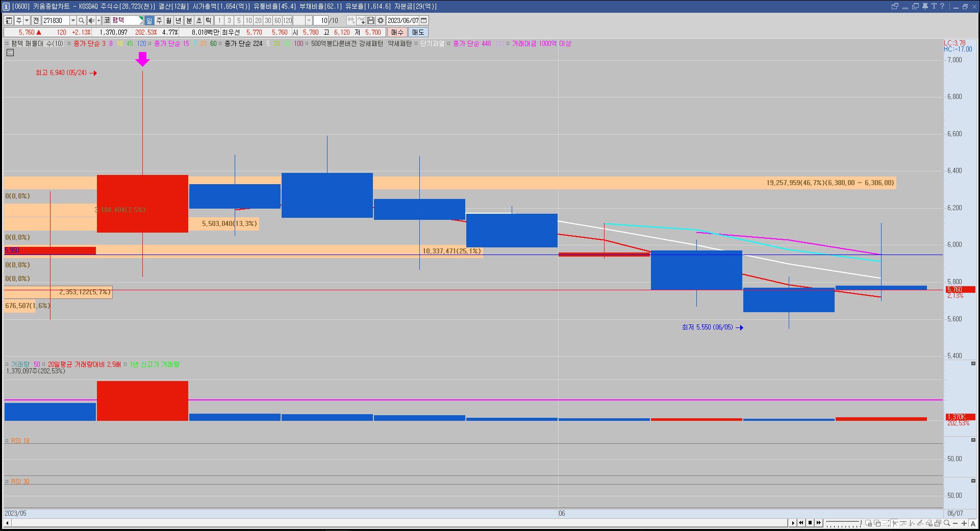The width and height of the screenshot is (980, 531).
Task: Select tick 틱 chart period
Action: (209, 20)
